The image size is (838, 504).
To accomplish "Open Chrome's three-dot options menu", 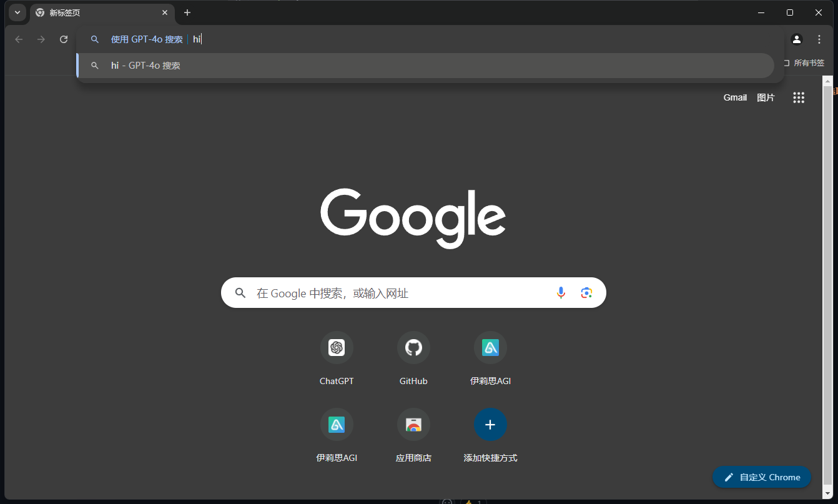I will click(x=819, y=39).
